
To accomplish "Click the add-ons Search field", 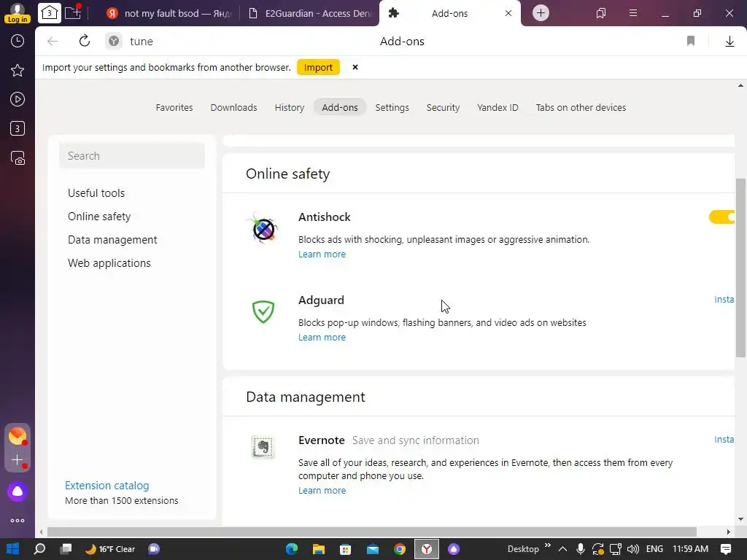I will coord(132,156).
